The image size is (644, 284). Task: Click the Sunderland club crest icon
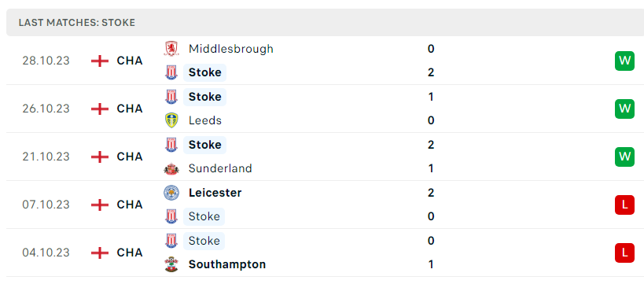click(171, 168)
